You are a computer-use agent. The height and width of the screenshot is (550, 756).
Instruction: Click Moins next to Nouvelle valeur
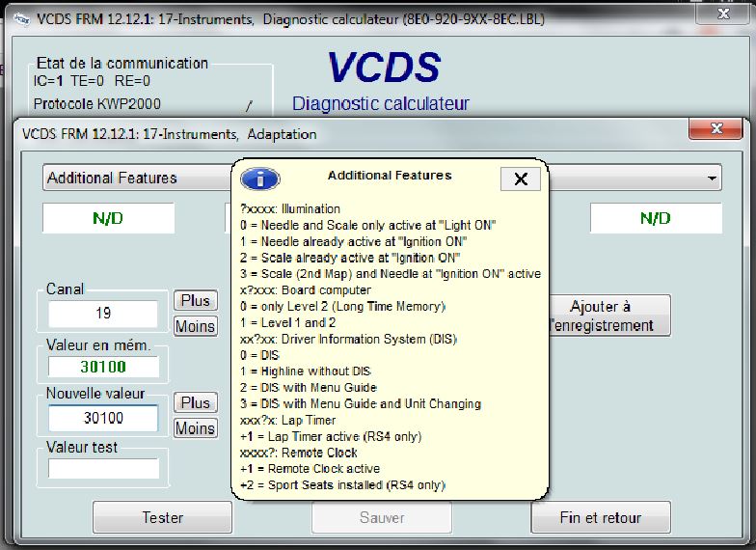pyautogui.click(x=195, y=428)
